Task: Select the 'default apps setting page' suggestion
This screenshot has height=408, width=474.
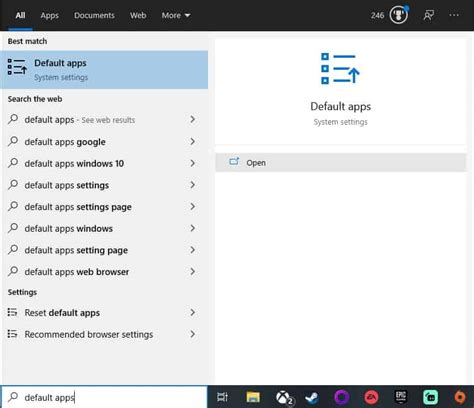Action: [76, 250]
